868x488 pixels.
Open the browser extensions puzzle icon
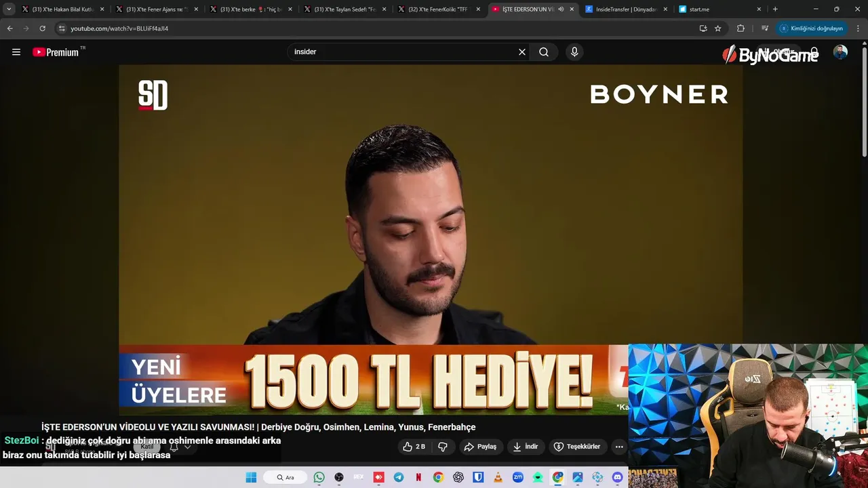(x=741, y=28)
